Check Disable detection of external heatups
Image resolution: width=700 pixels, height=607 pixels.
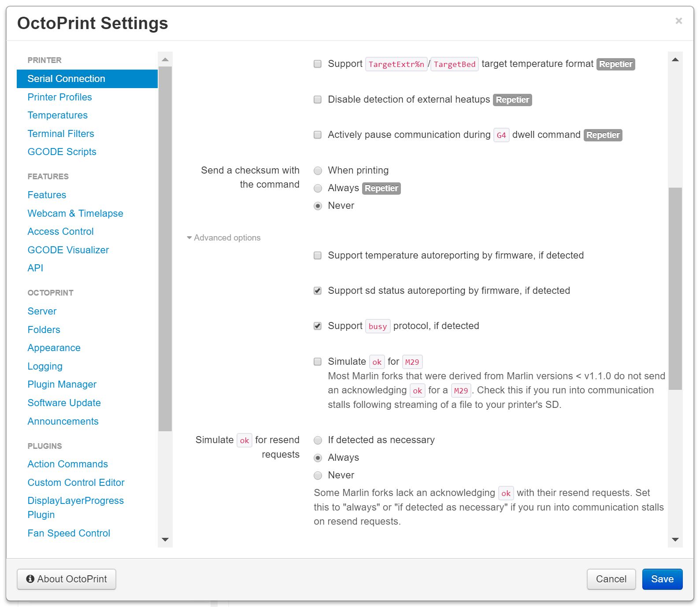tap(318, 100)
